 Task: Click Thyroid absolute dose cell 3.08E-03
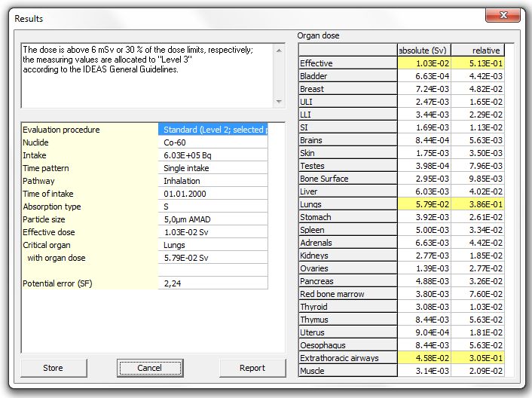point(424,307)
